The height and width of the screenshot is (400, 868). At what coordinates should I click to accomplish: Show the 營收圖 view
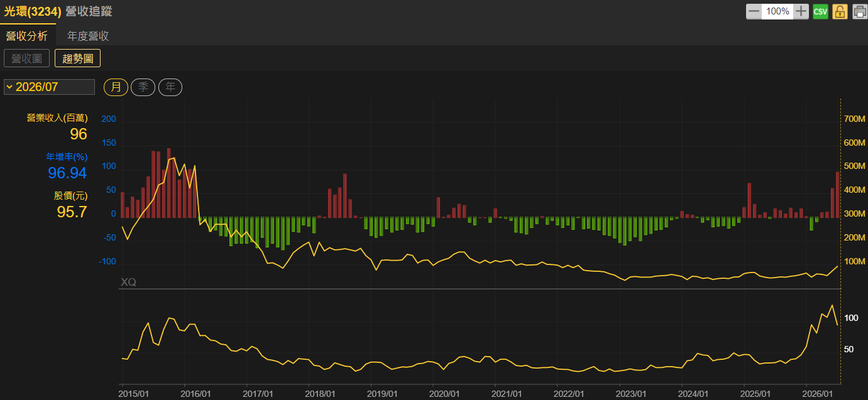pos(27,58)
